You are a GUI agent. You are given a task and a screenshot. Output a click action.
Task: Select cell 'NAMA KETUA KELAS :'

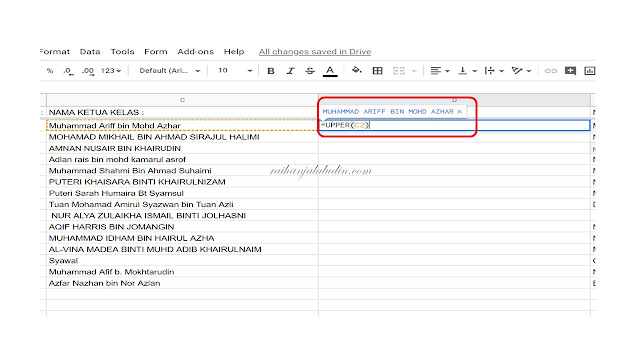[182, 112]
